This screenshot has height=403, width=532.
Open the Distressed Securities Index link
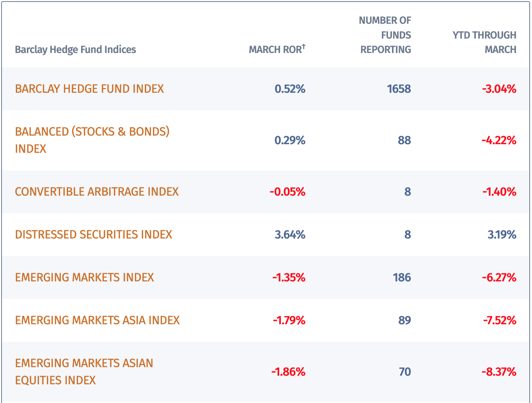pyautogui.click(x=94, y=235)
